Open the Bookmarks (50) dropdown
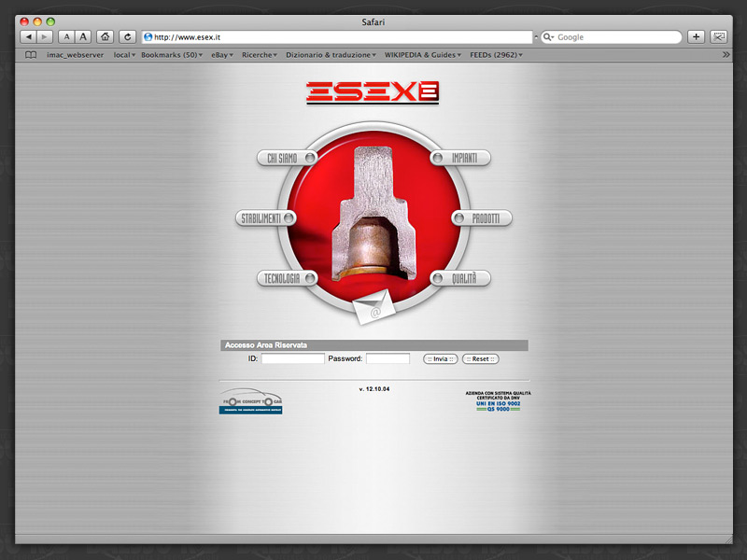The width and height of the screenshot is (747, 560). click(x=172, y=55)
